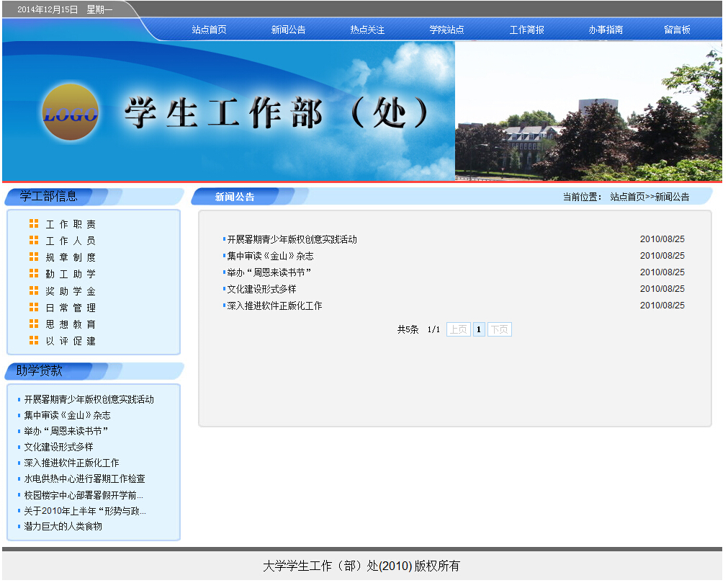This screenshot has height=583, width=728.
Task: Open sidebar link 勤工助学
Action: [x=71, y=274]
